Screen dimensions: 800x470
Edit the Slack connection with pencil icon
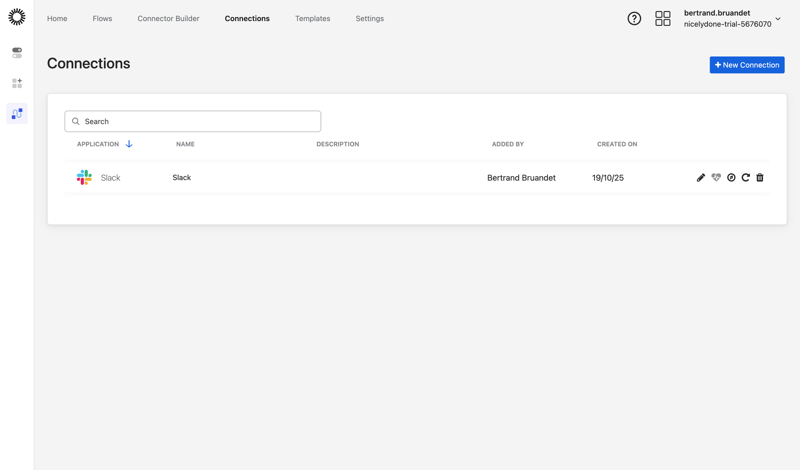pyautogui.click(x=701, y=178)
